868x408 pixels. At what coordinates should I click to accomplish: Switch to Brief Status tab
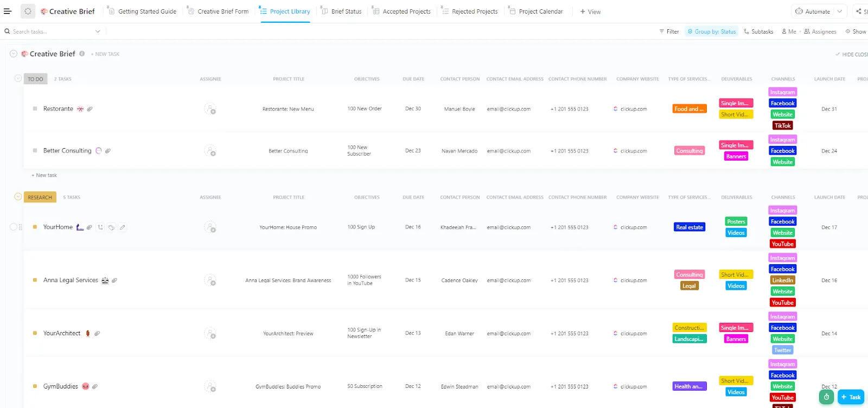[x=341, y=11]
